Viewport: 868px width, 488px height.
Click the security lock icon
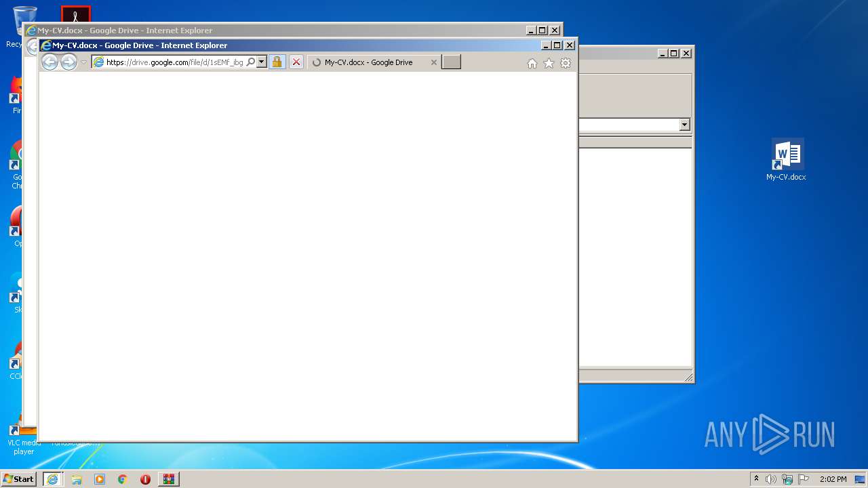coord(277,62)
